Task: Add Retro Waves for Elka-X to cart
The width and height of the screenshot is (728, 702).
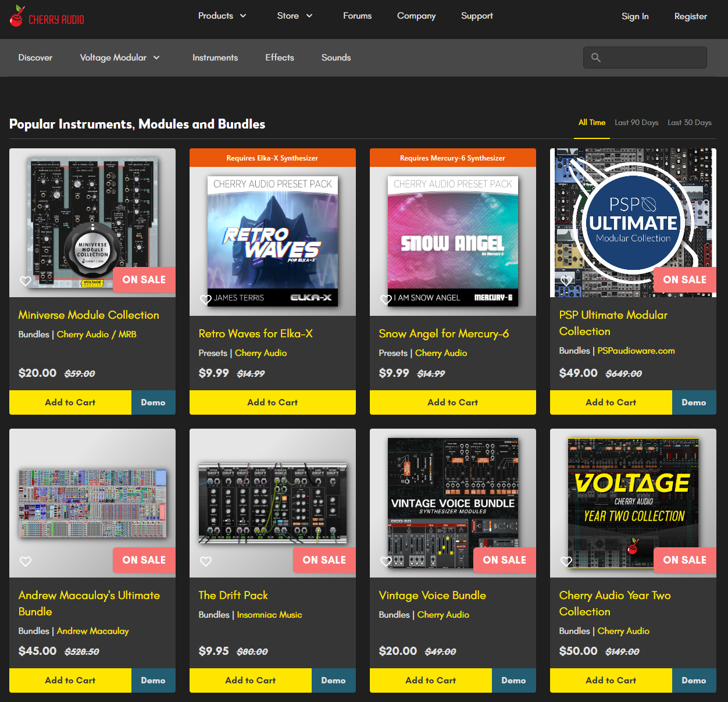Action: [x=273, y=402]
